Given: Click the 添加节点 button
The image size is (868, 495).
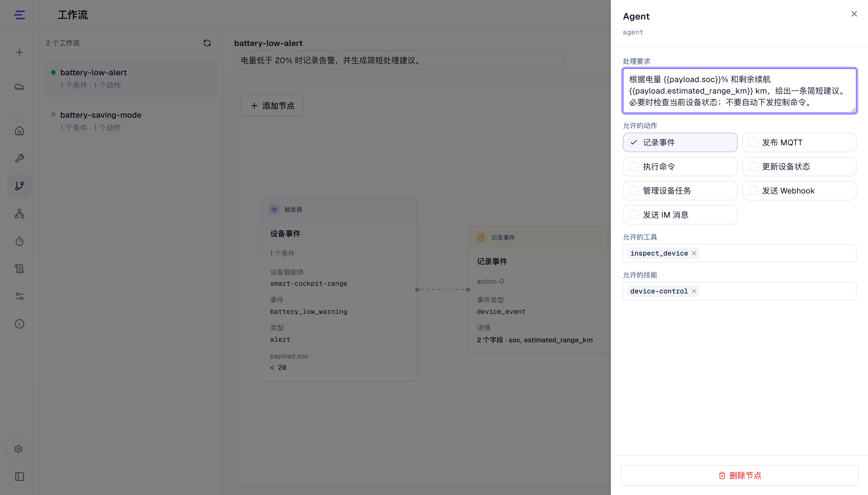Looking at the screenshot, I should pos(272,106).
